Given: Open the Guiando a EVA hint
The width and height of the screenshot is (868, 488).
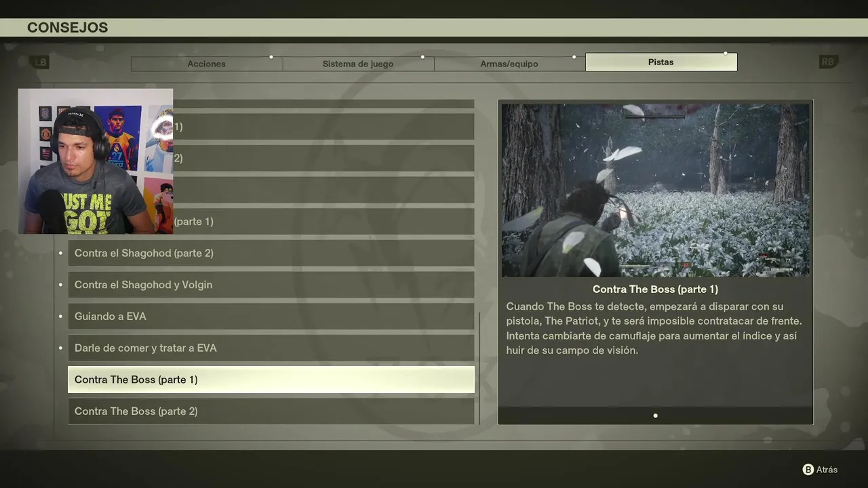Looking at the screenshot, I should point(271,317).
